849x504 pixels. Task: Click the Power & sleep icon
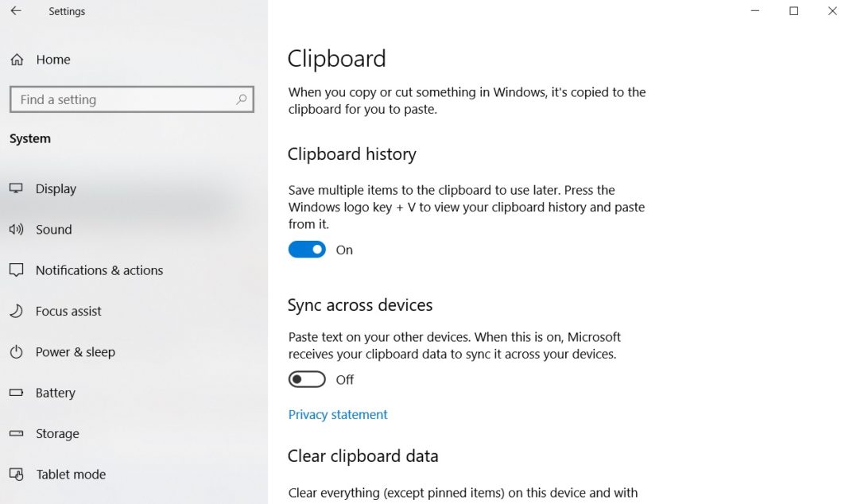click(x=17, y=351)
